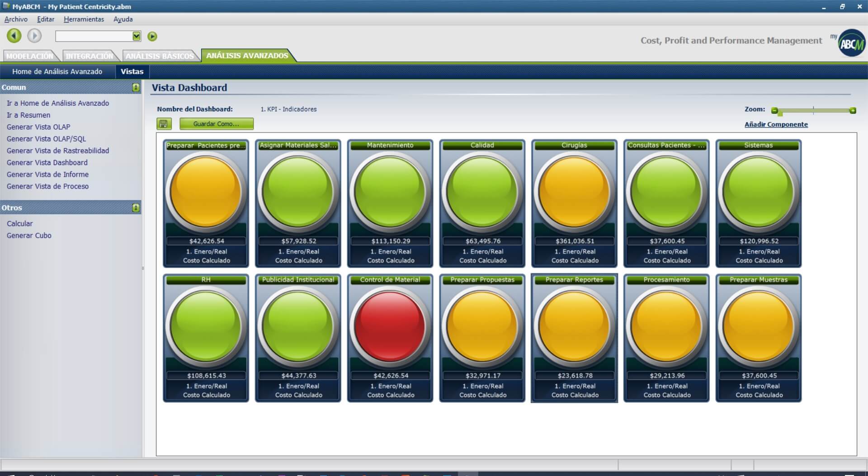Click Generar Vista Dashboard link
Image resolution: width=868 pixels, height=476 pixels.
tap(47, 162)
